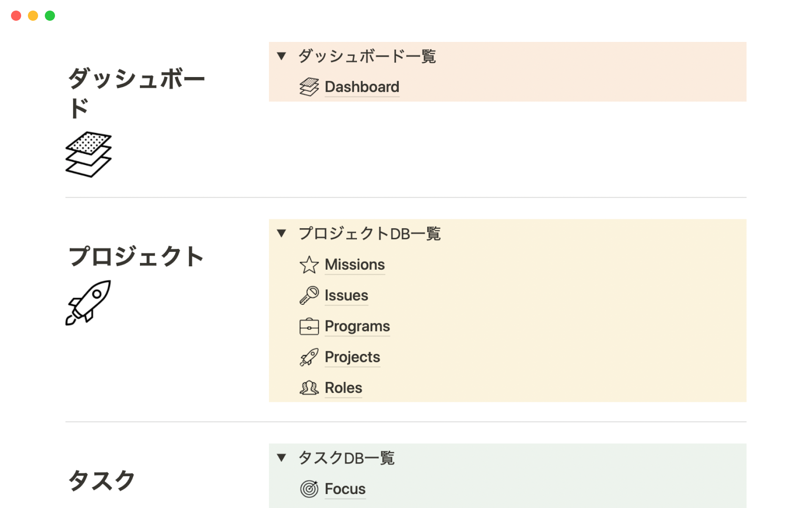Open the Missions database link

coord(354,265)
